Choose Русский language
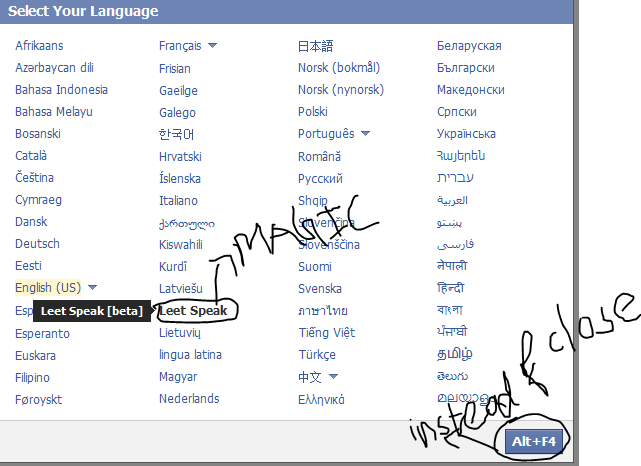This screenshot has width=641, height=466. click(x=320, y=179)
